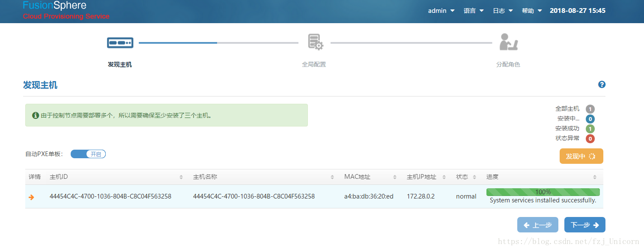Click the FusionSphere logo
The height and width of the screenshot is (250, 644).
(x=54, y=6)
